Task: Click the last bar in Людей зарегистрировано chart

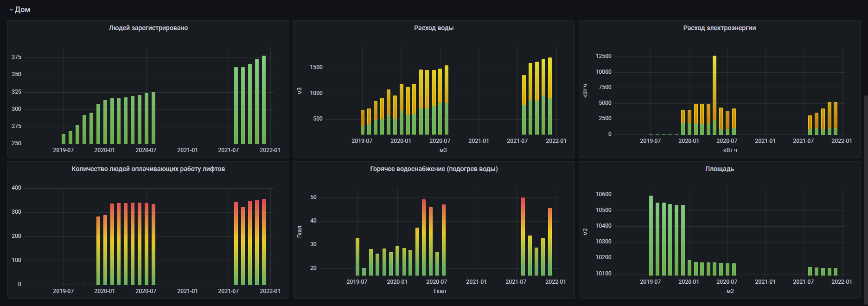Action: click(x=264, y=100)
